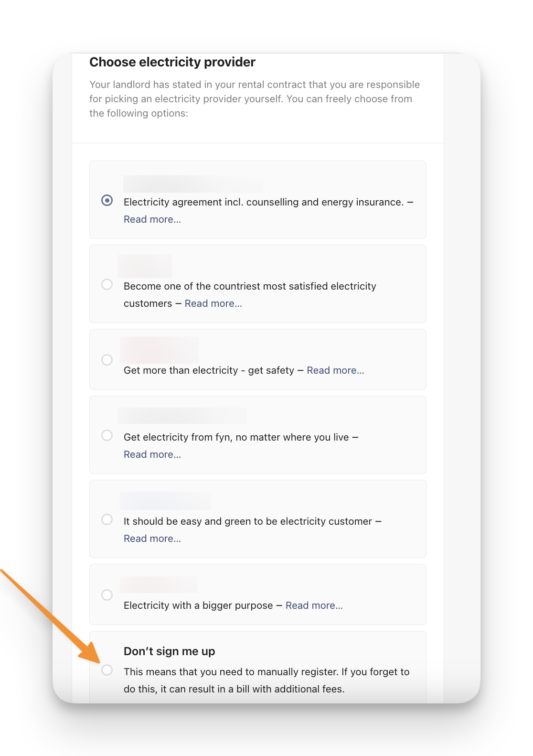
Task: Click blurred logo above satisfied customers text
Action: [x=145, y=266]
